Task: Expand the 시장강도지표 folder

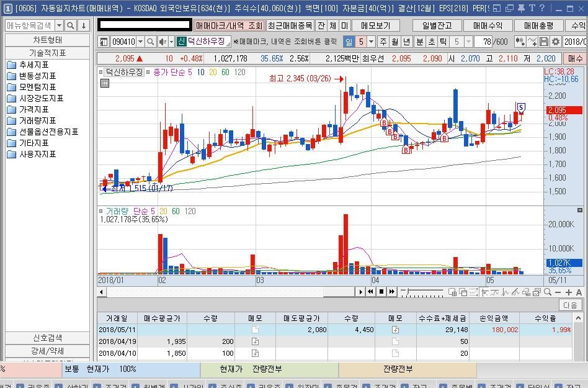Action: pos(35,98)
